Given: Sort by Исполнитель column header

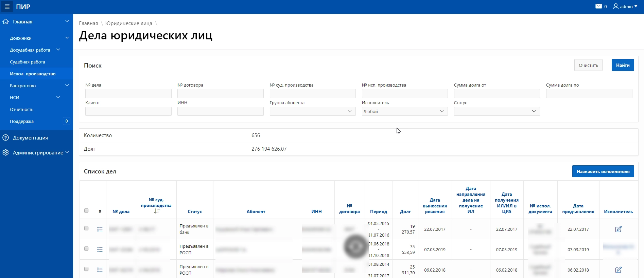Looking at the screenshot, I should click(619, 211).
